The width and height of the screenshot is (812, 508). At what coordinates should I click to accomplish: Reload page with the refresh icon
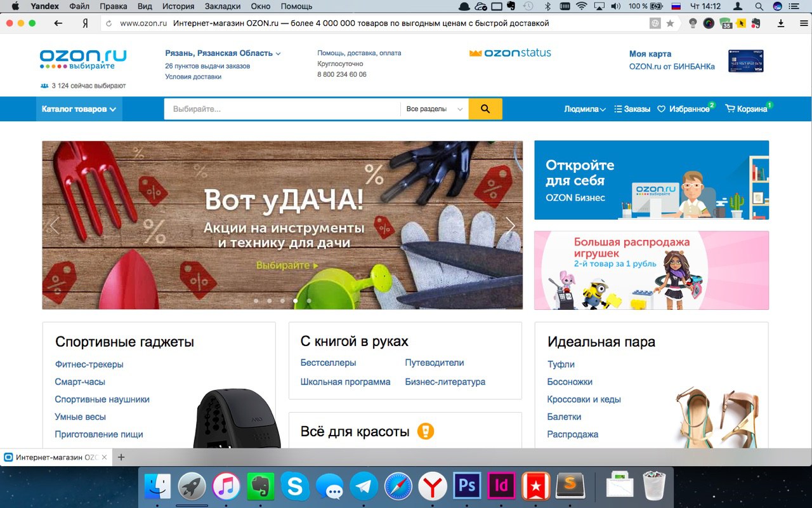coord(109,23)
